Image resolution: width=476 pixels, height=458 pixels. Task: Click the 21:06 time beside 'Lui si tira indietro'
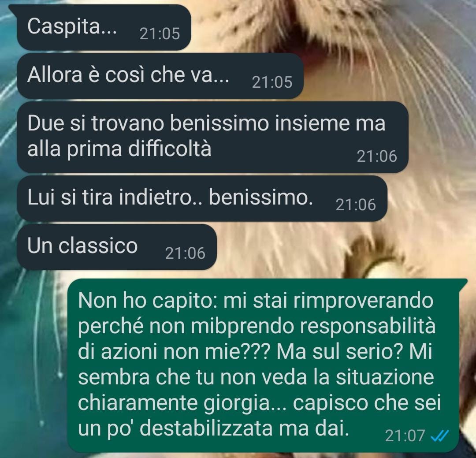pyautogui.click(x=356, y=205)
